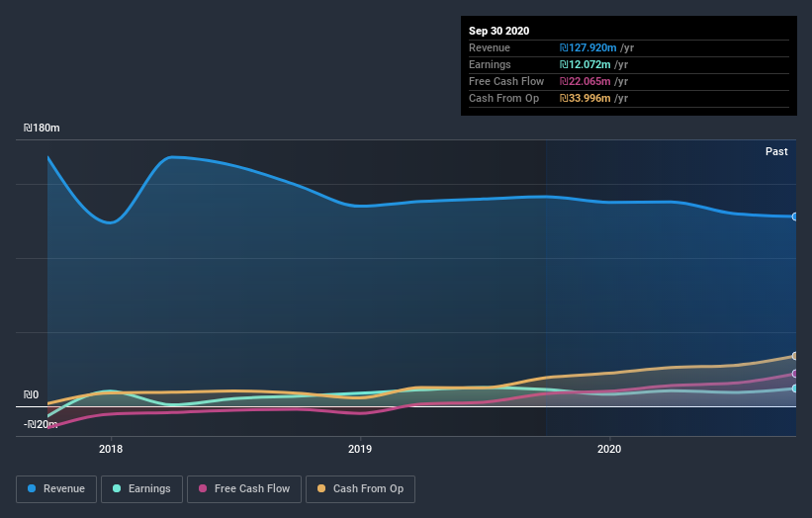Click the Free Cash Flow endpoint marker
The height and width of the screenshot is (518, 812).
tap(795, 374)
